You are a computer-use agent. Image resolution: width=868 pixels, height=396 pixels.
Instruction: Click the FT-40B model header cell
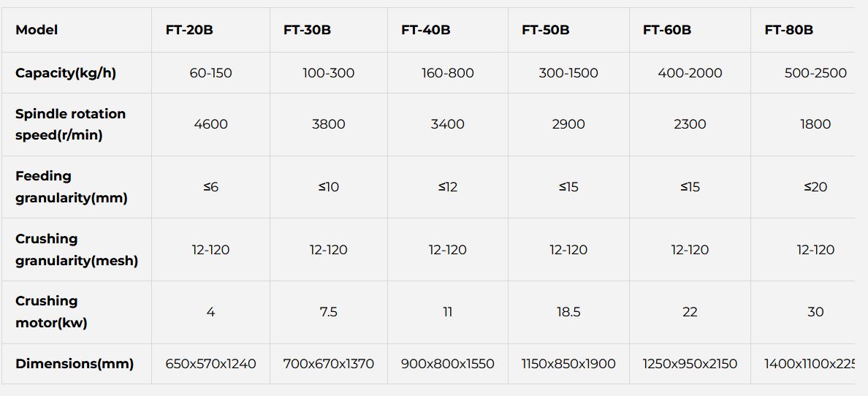pos(425,30)
